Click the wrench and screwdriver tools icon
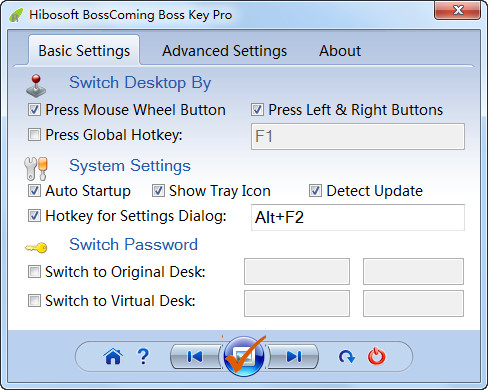This screenshot has height=390, width=488. (36, 168)
